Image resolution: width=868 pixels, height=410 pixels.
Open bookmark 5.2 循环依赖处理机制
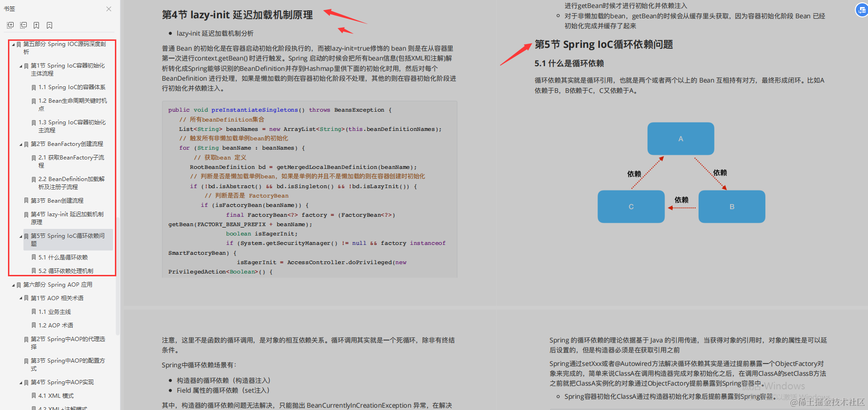66,271
